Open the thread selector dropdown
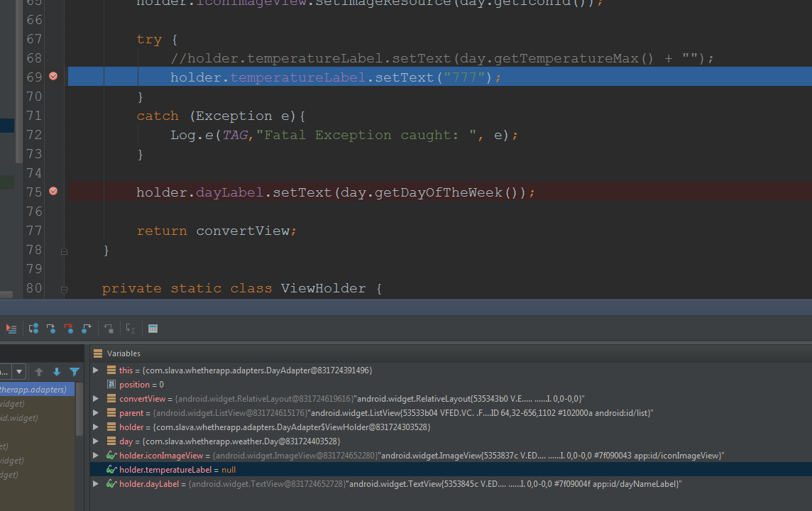Image resolution: width=812 pixels, height=511 pixels. click(18, 372)
